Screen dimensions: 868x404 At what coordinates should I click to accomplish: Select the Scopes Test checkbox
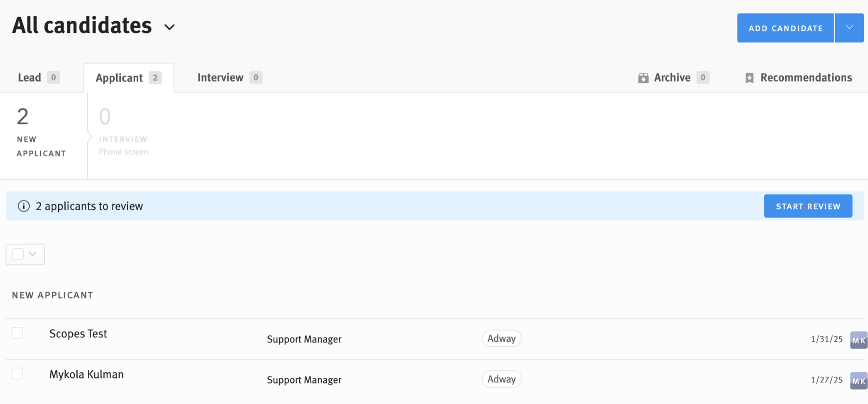pos(18,333)
